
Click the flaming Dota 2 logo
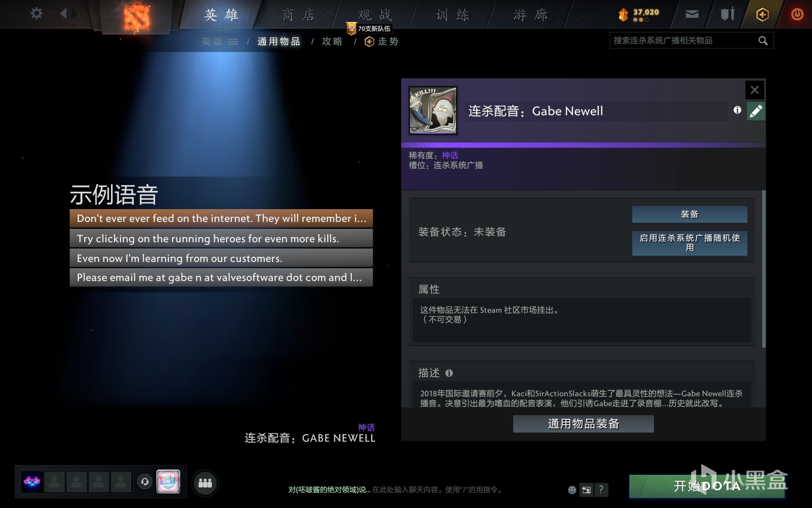pyautogui.click(x=136, y=17)
